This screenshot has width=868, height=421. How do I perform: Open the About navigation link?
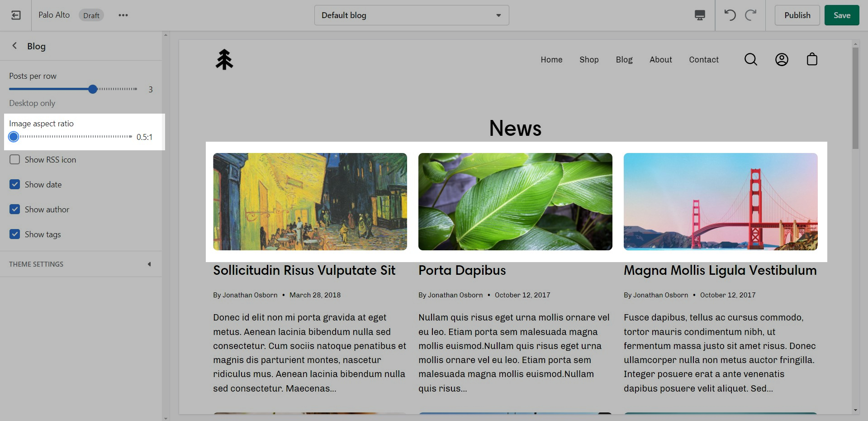click(660, 60)
